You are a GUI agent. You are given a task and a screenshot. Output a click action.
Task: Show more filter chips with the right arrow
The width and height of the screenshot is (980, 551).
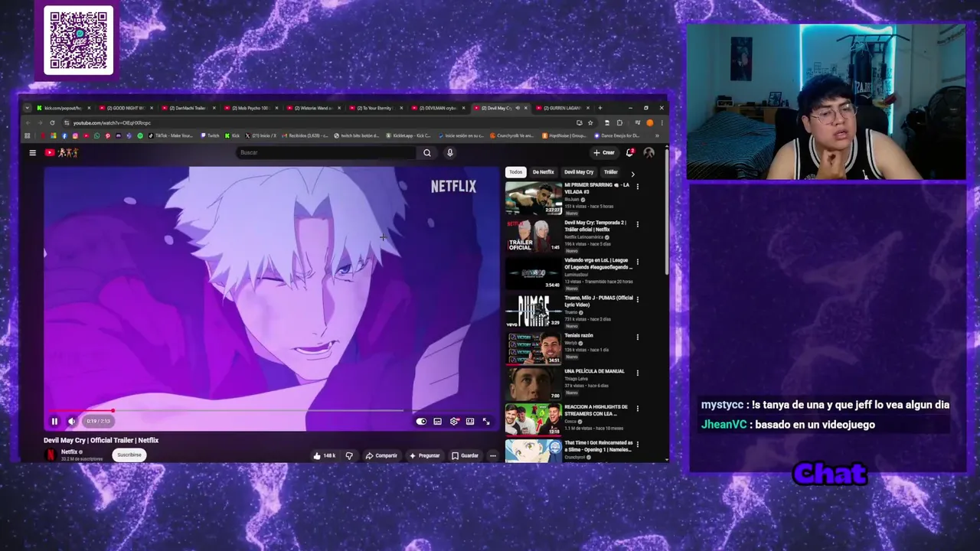tap(632, 173)
